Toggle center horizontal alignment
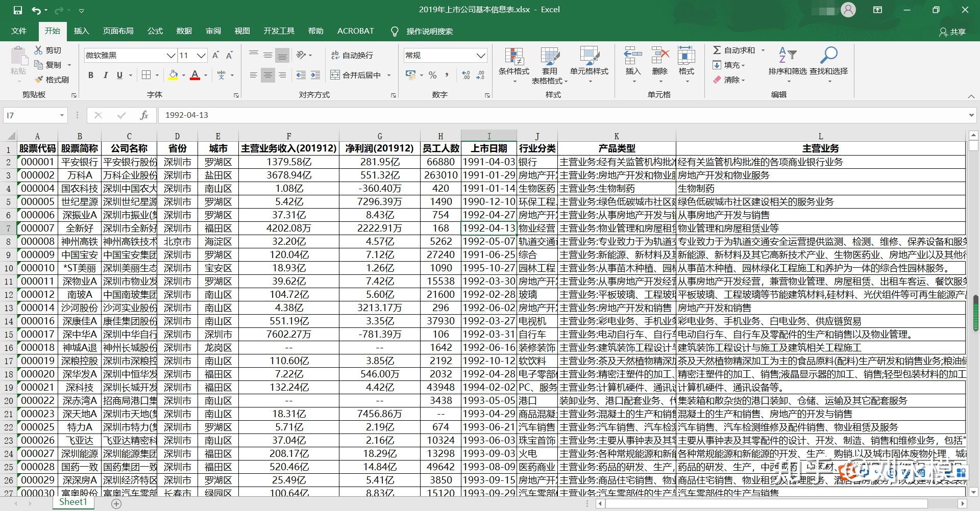Image resolution: width=980 pixels, height=511 pixels. [267, 75]
